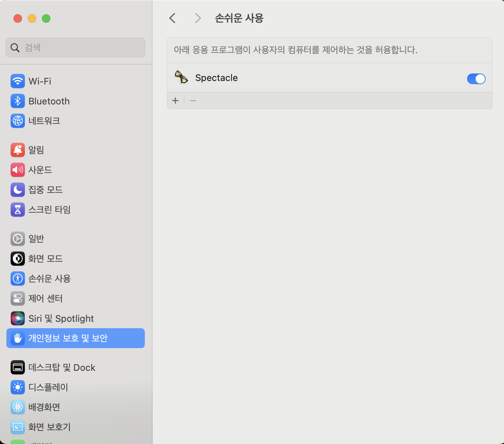The image size is (504, 444).
Task: Select 스크린 타임 text in sidebar
Action: coord(49,210)
